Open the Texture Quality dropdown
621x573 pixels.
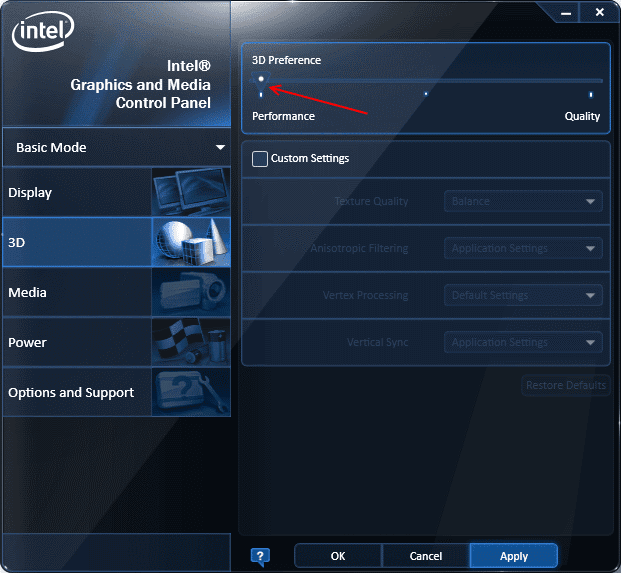(523, 201)
